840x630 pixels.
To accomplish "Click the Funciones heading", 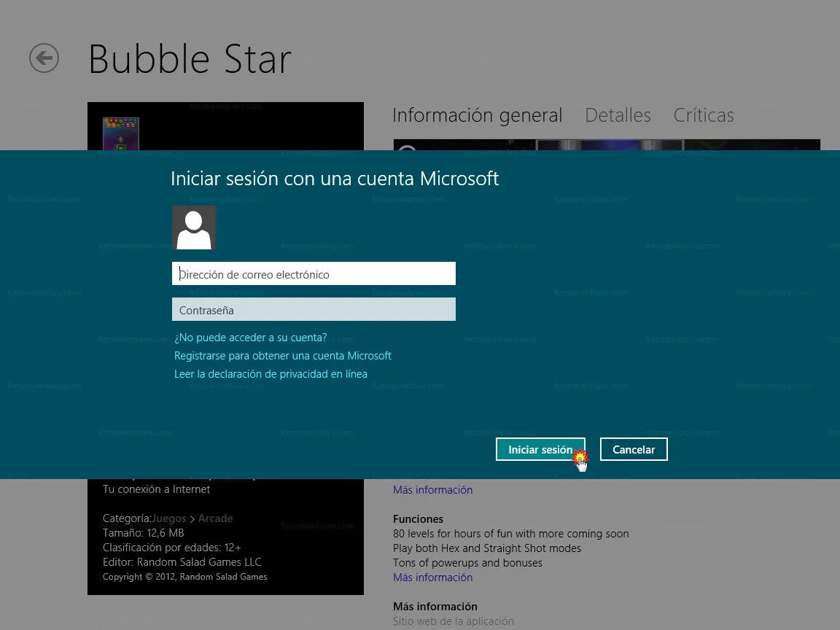I will tap(418, 519).
